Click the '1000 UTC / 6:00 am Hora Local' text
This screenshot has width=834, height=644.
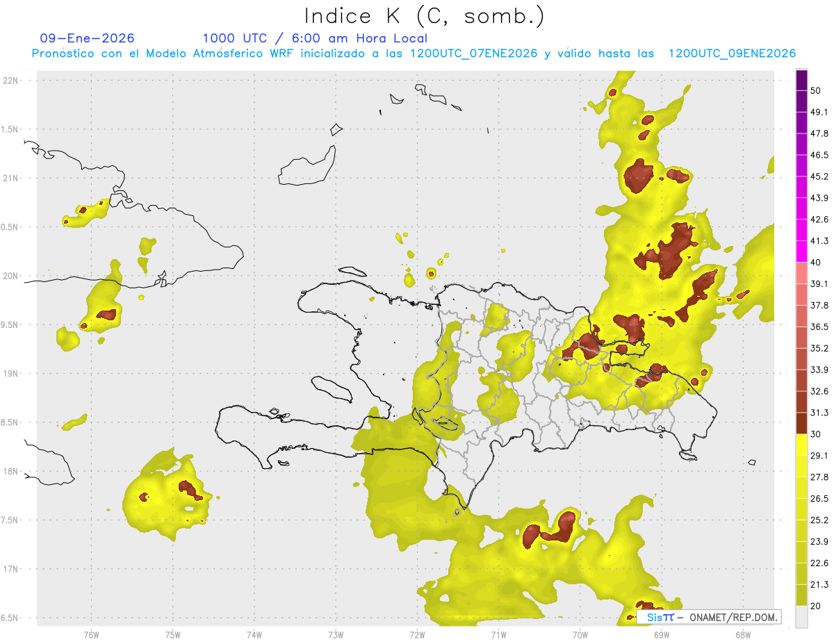tap(315, 38)
